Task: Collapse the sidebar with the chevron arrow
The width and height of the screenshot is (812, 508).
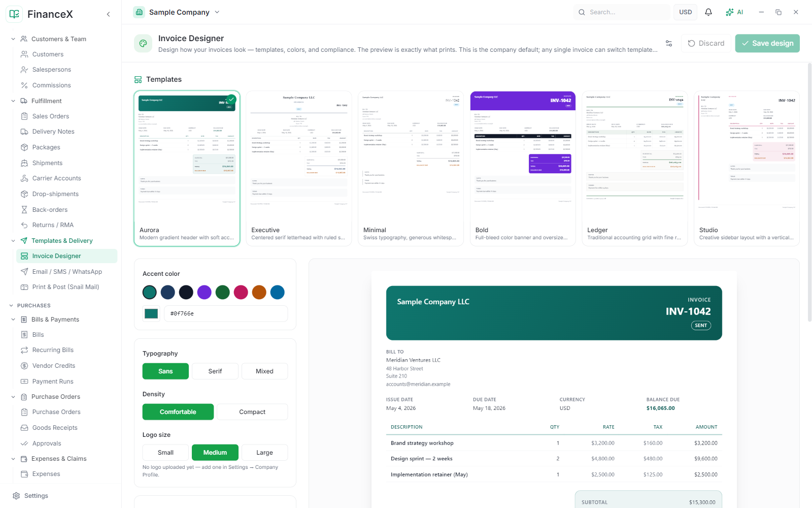Action: click(x=108, y=14)
